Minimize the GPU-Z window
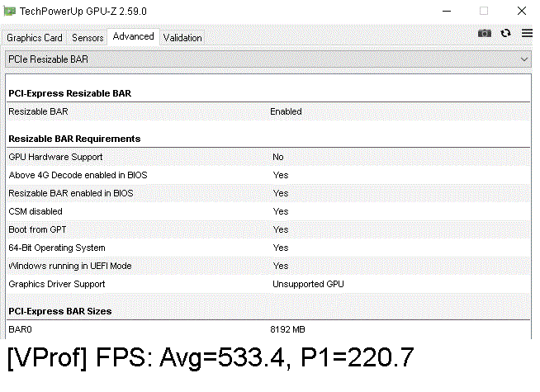The height and width of the screenshot is (392, 540). tap(447, 11)
